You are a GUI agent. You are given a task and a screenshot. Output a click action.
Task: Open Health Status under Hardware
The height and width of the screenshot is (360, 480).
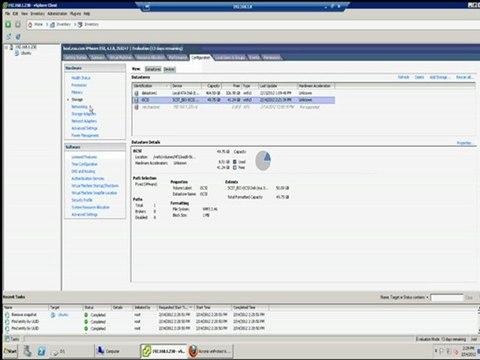(x=81, y=78)
